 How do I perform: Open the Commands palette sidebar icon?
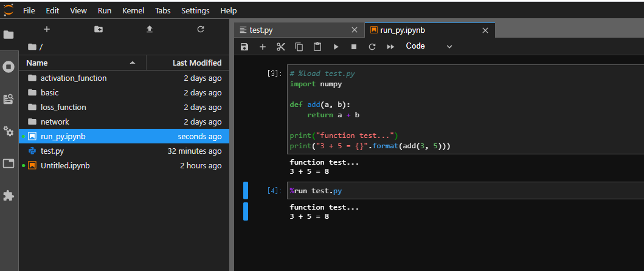tap(9, 99)
